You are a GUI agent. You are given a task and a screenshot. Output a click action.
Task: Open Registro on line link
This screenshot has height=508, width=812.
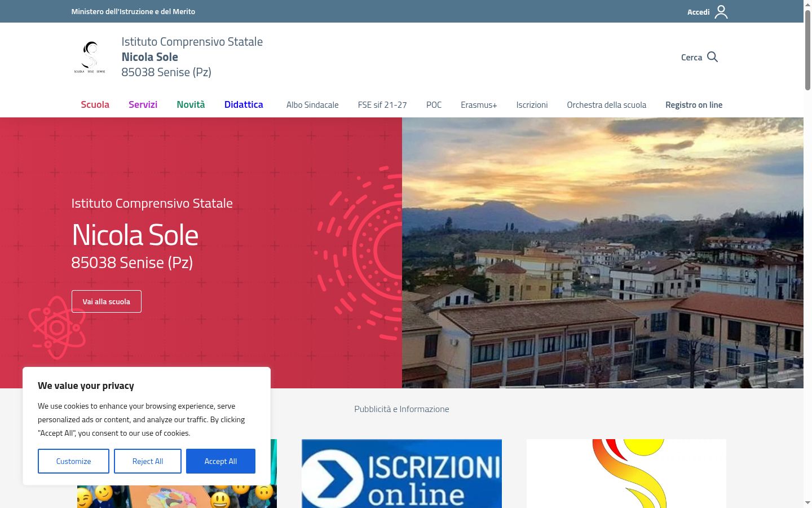(x=694, y=105)
